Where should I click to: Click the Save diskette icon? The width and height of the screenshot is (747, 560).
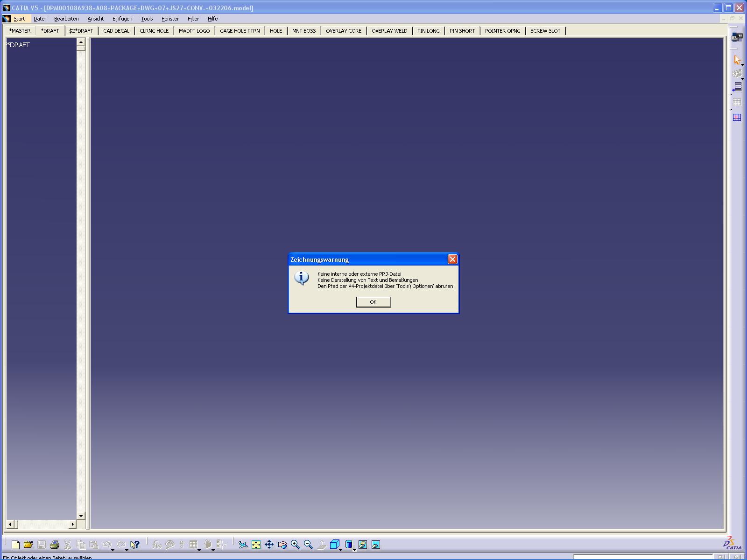42,545
